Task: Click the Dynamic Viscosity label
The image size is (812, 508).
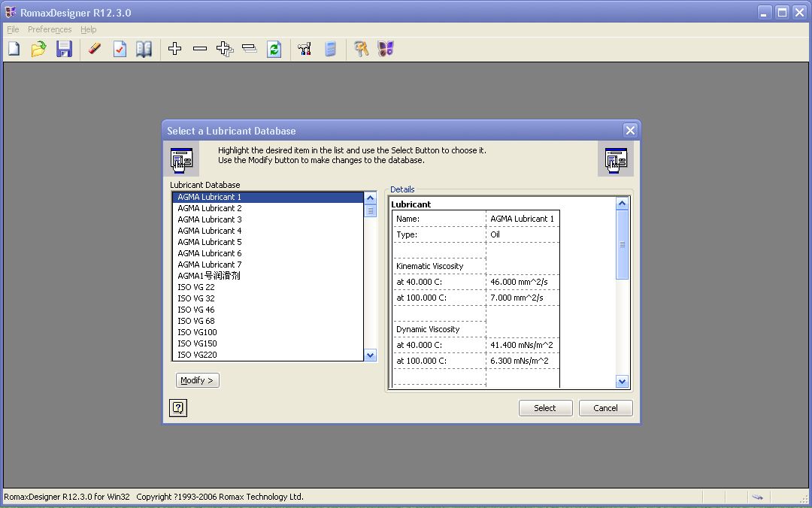Action: click(428, 329)
